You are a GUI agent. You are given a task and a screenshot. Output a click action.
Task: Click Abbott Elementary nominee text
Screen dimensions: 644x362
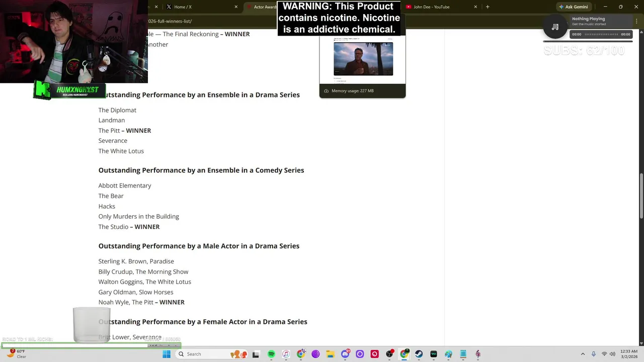(x=125, y=186)
